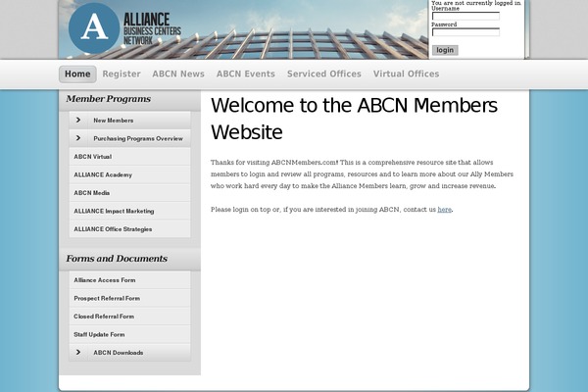Open the Register navigation item
588x392 pixels.
tap(122, 73)
